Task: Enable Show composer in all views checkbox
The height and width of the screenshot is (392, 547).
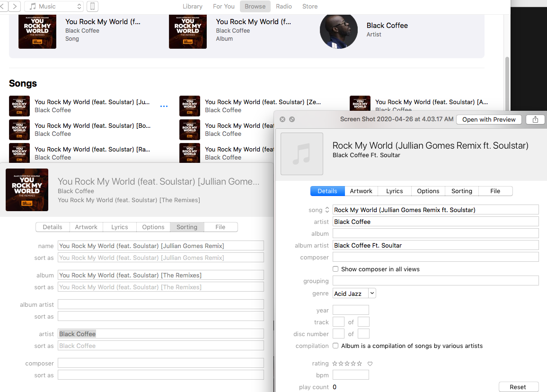Action: (335, 269)
